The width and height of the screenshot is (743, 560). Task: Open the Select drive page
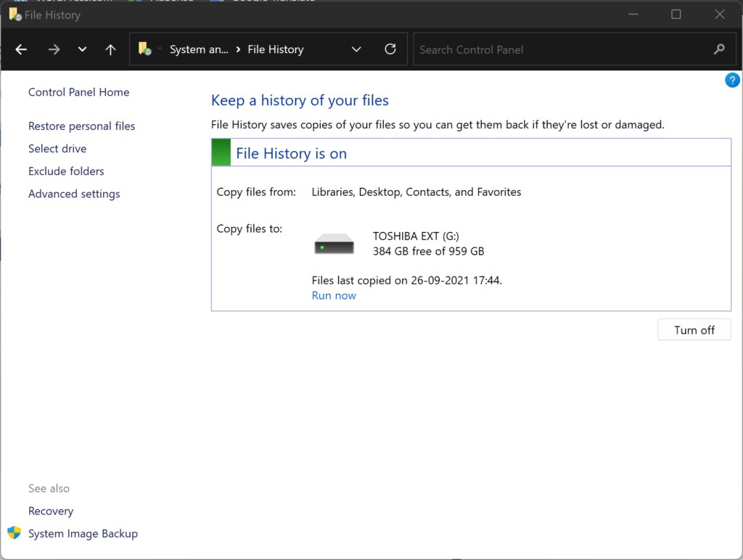57,148
